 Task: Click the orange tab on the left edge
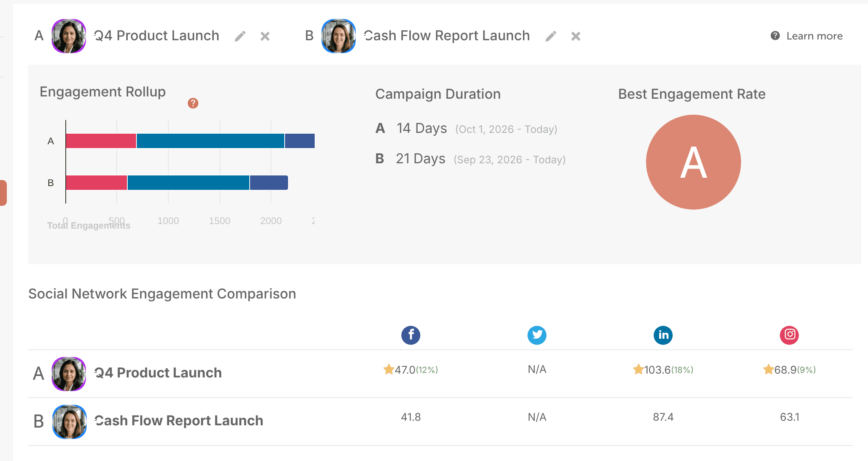tap(3, 193)
